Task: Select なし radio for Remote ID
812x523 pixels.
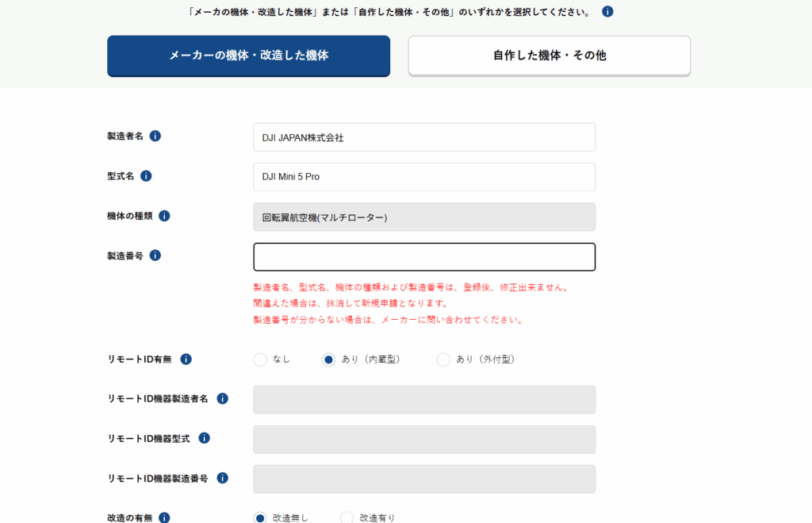Action: 260,360
